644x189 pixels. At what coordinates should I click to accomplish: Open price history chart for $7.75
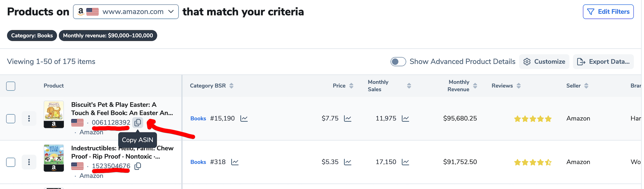(348, 118)
